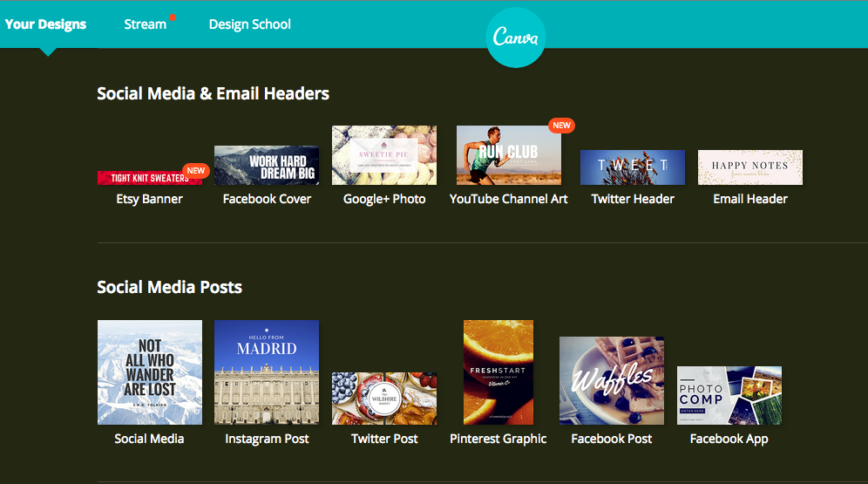Choose the Instagram Post Madrid thumbnail
This screenshot has width=868, height=484.
(267, 372)
